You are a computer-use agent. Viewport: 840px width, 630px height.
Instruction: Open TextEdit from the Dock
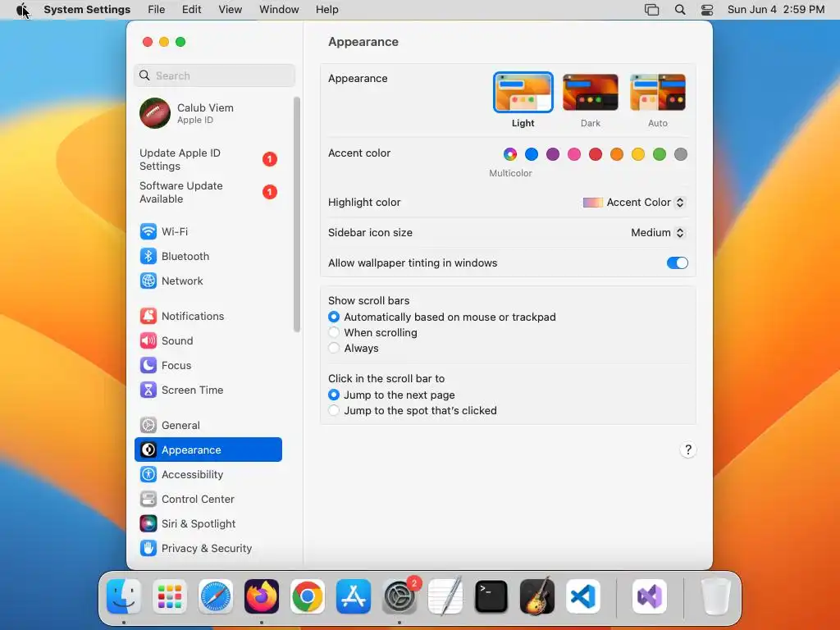[x=445, y=596]
